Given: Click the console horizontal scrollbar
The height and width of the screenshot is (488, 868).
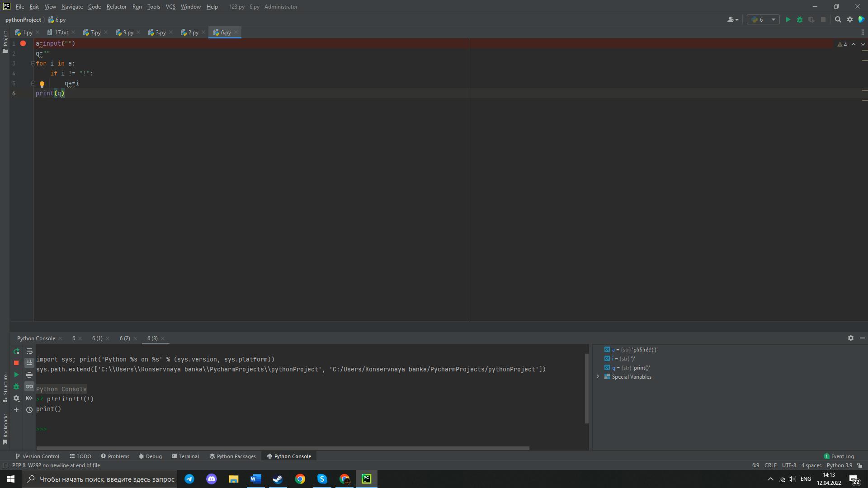Looking at the screenshot, I should point(283,448).
